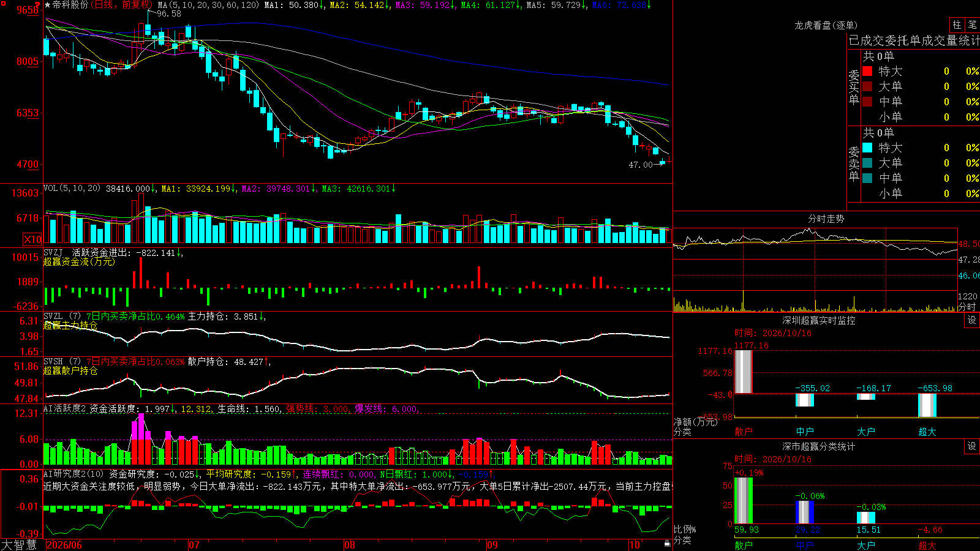Click the dark red 大单 buy-order swatch
Viewport: 980px width, 551px height.
[x=867, y=86]
